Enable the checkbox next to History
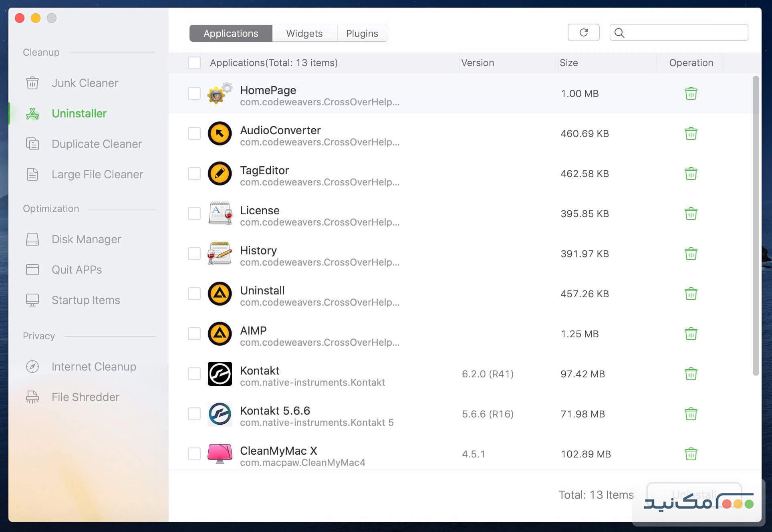The height and width of the screenshot is (532, 772). pos(194,254)
